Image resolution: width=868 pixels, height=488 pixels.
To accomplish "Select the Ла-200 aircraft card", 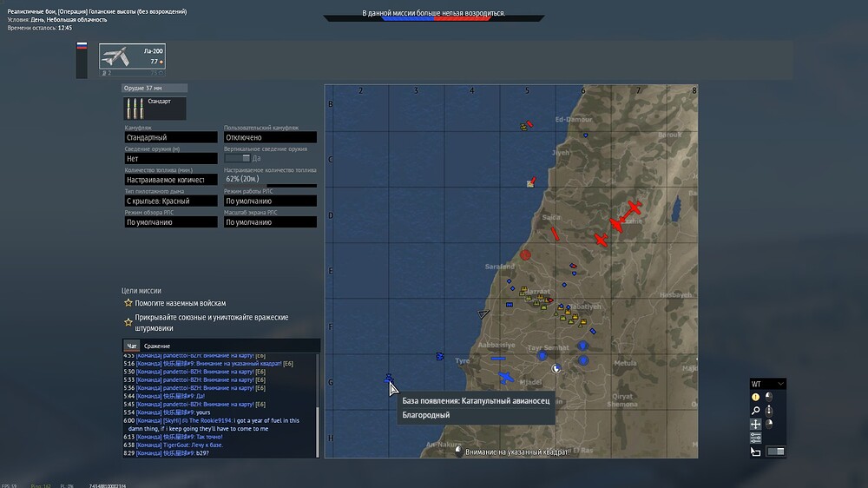I will tap(132, 56).
